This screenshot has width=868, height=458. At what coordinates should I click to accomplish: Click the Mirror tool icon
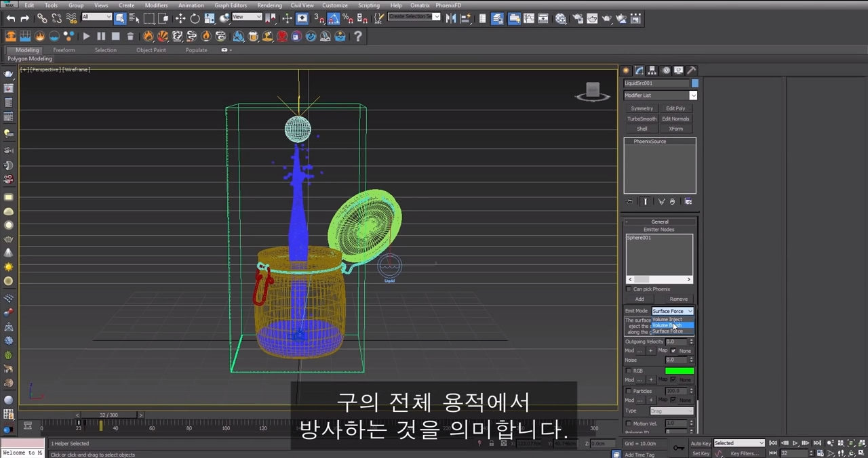pyautogui.click(x=451, y=18)
